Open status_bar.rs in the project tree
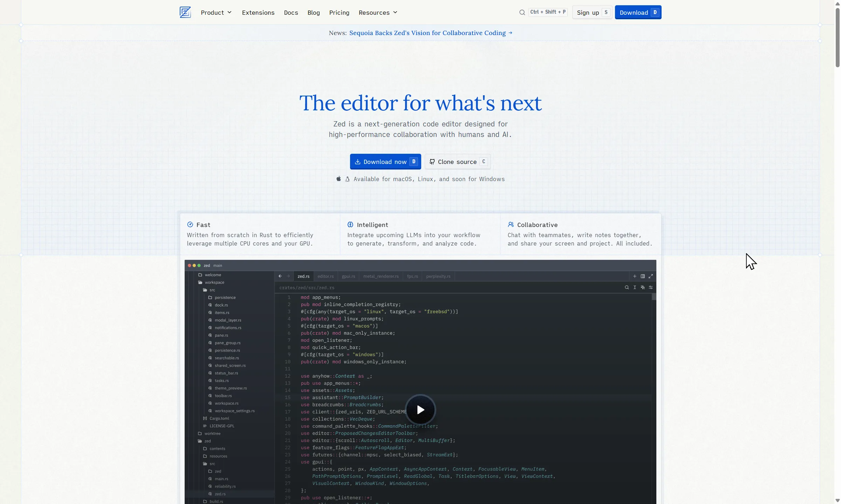Screen dimensions: 841x504 [223, 373]
